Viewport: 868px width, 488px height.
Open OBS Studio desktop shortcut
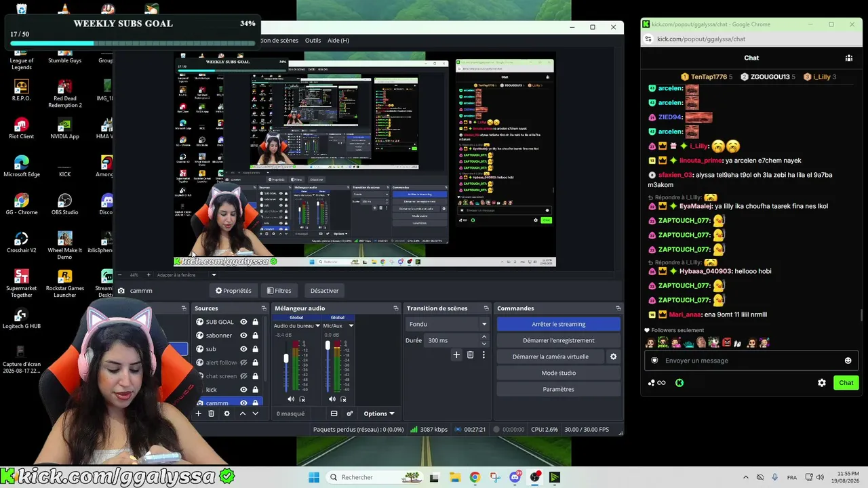pos(64,205)
